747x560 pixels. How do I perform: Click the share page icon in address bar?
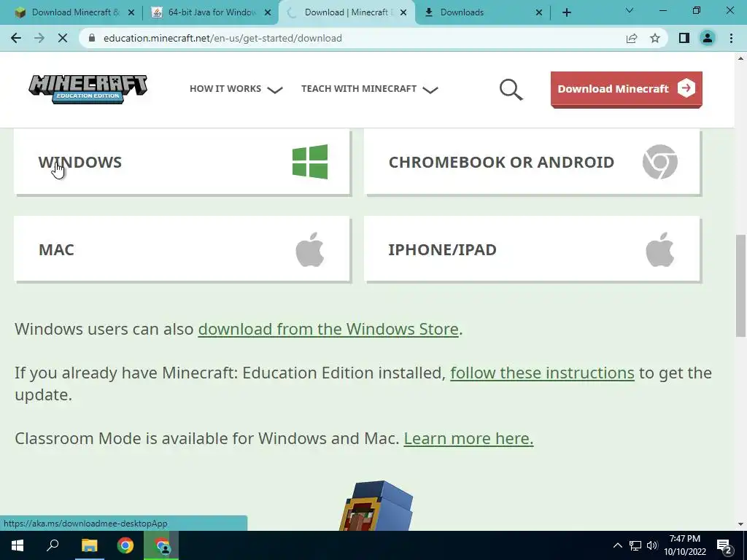click(x=632, y=38)
